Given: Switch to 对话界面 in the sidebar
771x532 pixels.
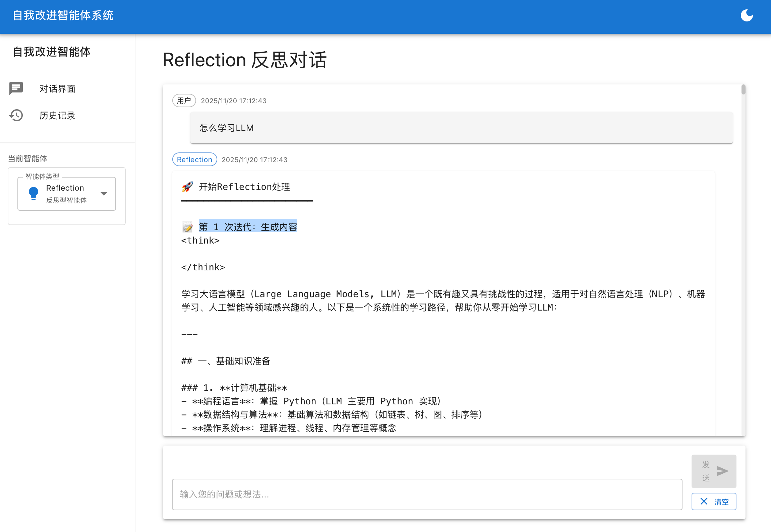Looking at the screenshot, I should click(57, 88).
